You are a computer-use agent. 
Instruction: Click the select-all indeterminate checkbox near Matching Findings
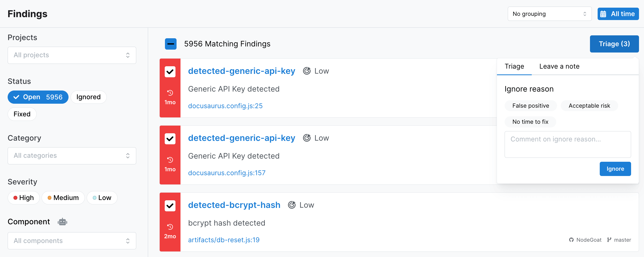pos(170,44)
